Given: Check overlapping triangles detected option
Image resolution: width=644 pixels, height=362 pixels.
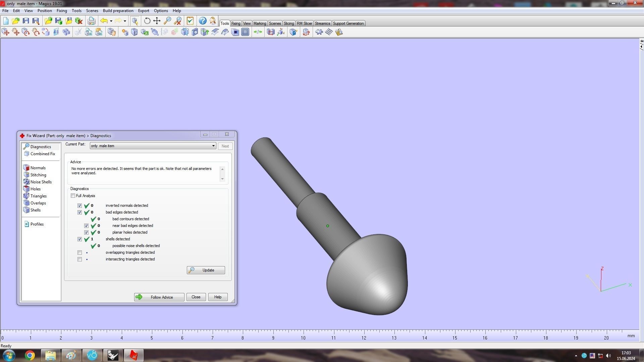Looking at the screenshot, I should pos(79,253).
